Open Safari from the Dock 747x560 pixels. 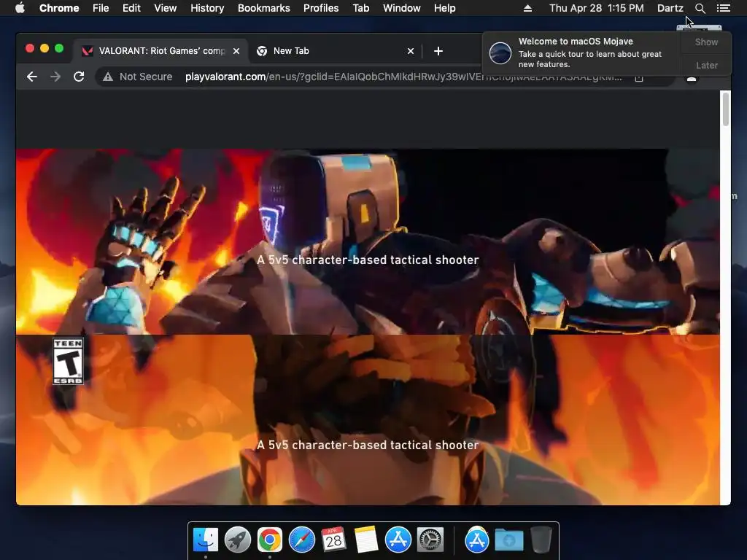(x=301, y=540)
